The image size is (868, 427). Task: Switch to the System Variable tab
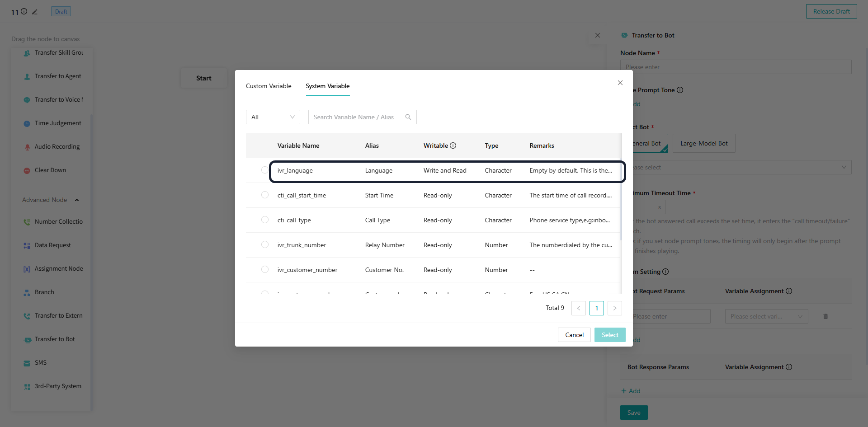pos(328,86)
